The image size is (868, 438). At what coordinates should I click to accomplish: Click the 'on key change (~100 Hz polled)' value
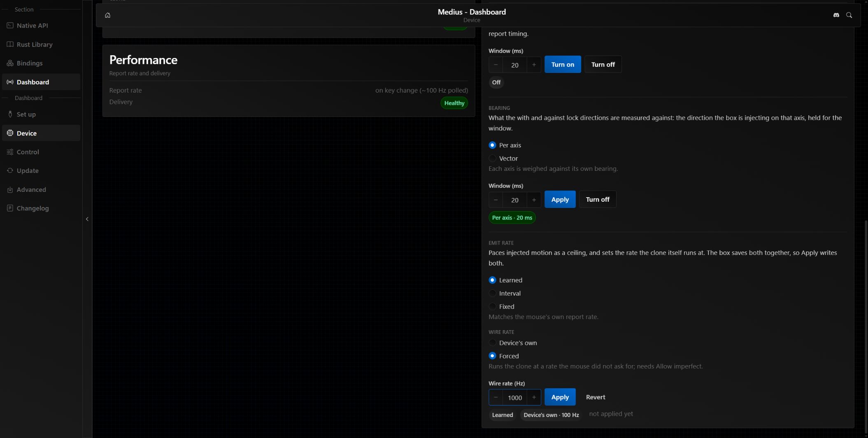click(x=421, y=90)
